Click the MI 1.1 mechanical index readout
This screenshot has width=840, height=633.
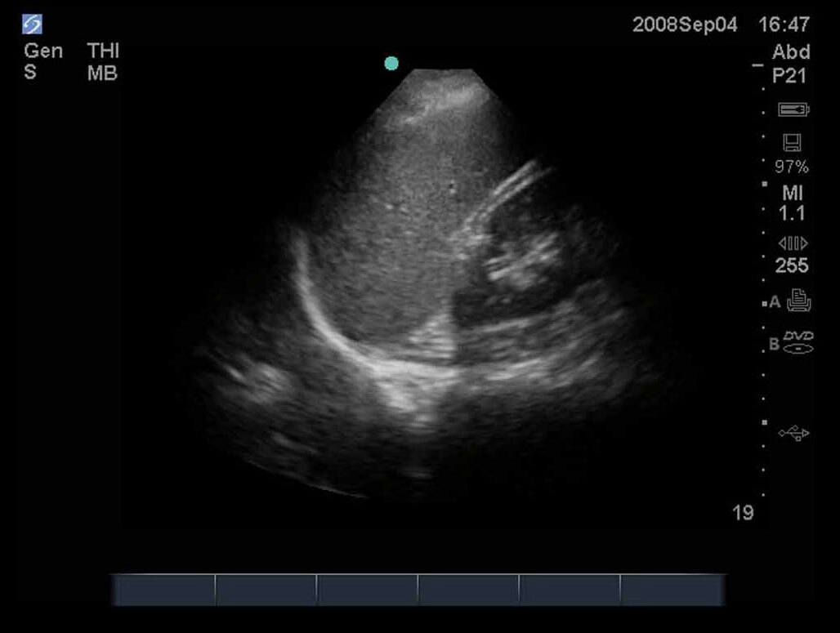(792, 203)
